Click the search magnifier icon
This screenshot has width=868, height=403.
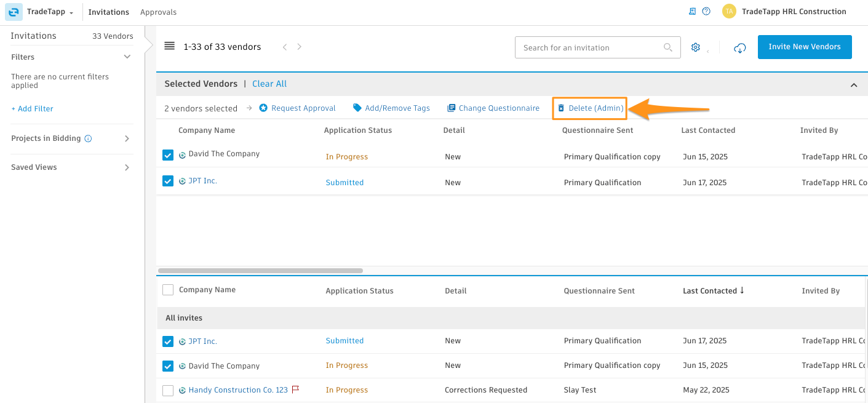tap(668, 47)
